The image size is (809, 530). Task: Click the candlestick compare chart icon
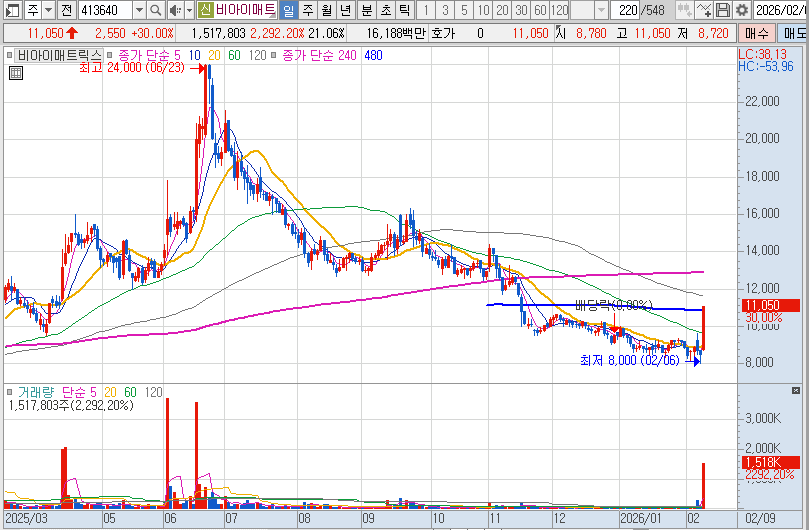coord(684,10)
